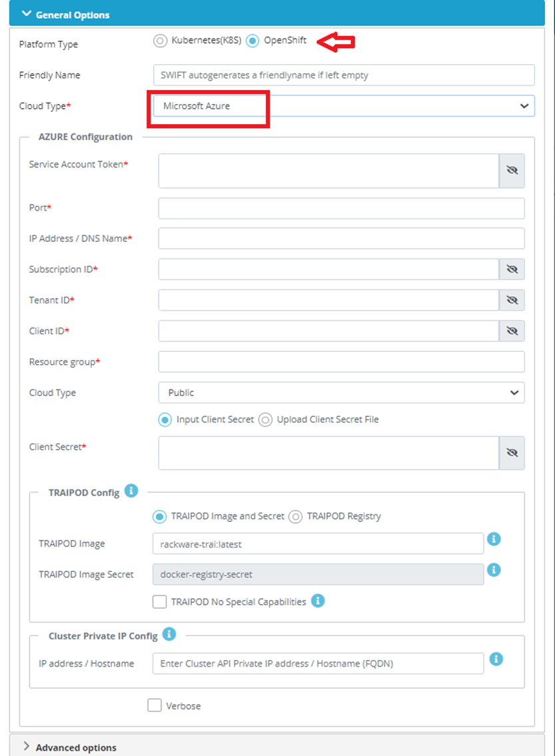
Task: Show the Tenant ID value
Action: pyautogui.click(x=512, y=300)
